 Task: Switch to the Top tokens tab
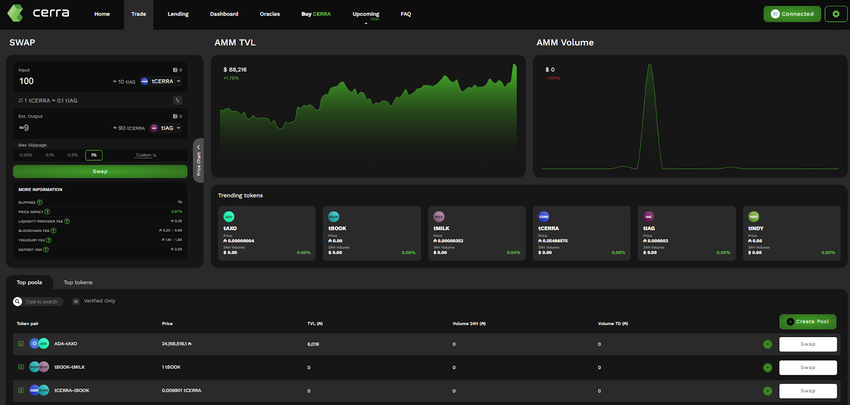click(77, 283)
